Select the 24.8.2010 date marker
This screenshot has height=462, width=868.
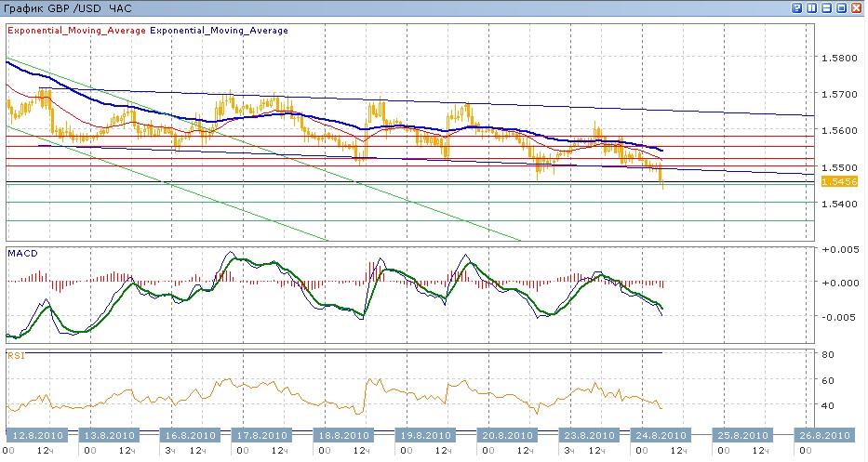(661, 435)
